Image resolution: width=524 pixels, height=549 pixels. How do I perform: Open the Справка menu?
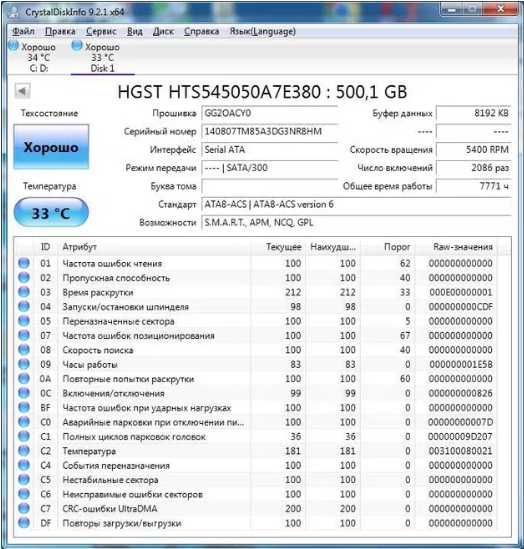(202, 32)
